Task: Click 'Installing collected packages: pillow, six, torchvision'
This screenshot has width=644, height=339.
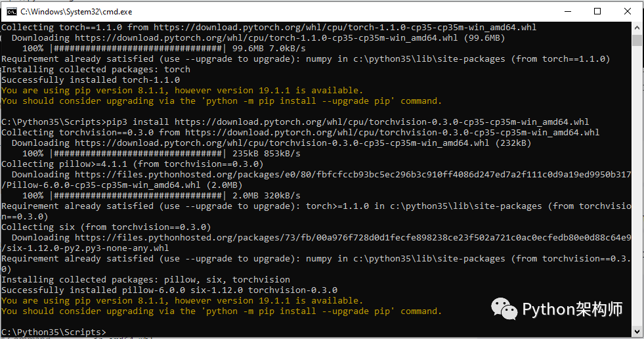Action: 146,280
